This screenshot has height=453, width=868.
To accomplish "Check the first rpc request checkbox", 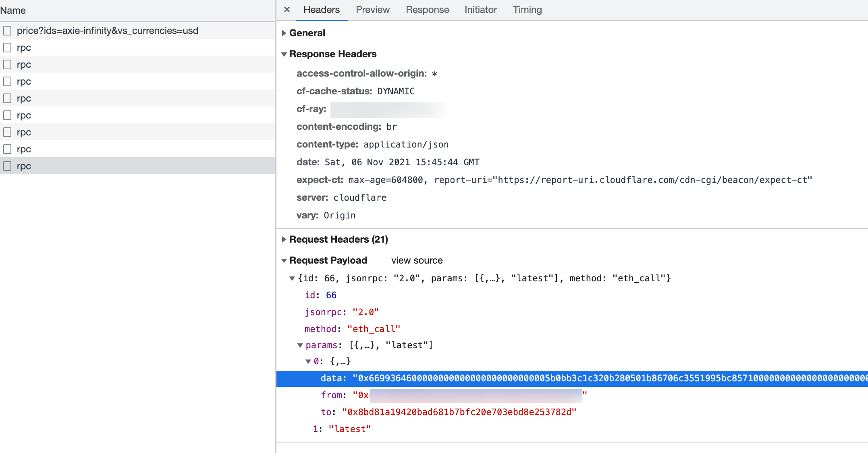I will tap(7, 48).
